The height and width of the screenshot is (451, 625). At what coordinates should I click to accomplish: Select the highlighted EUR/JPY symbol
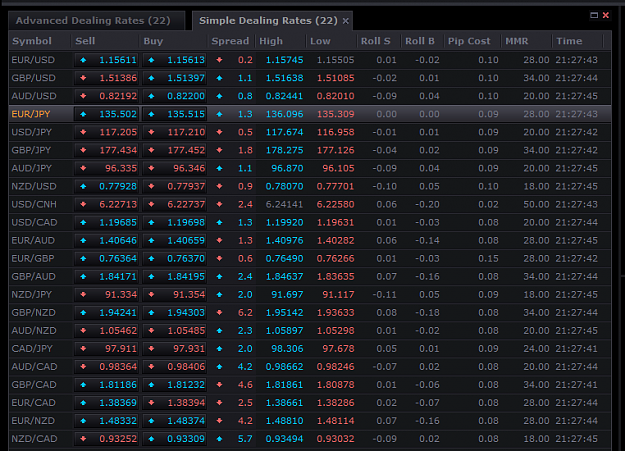pos(31,114)
